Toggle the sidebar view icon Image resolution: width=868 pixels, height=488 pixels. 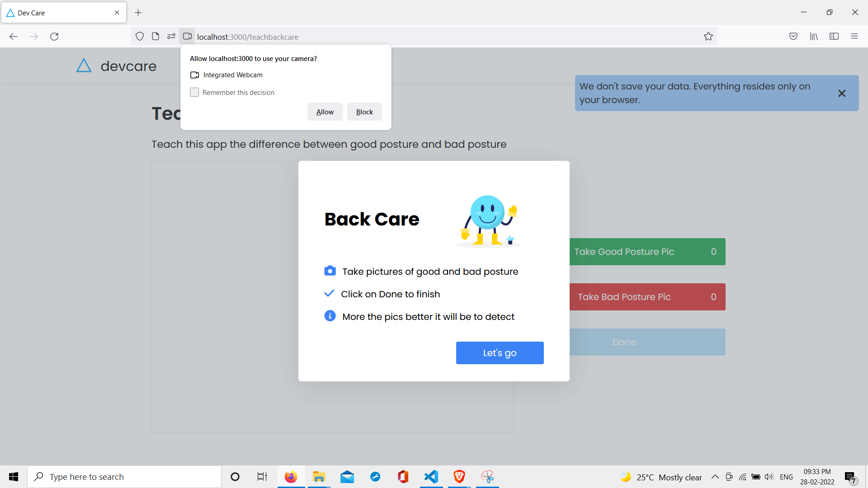click(834, 37)
